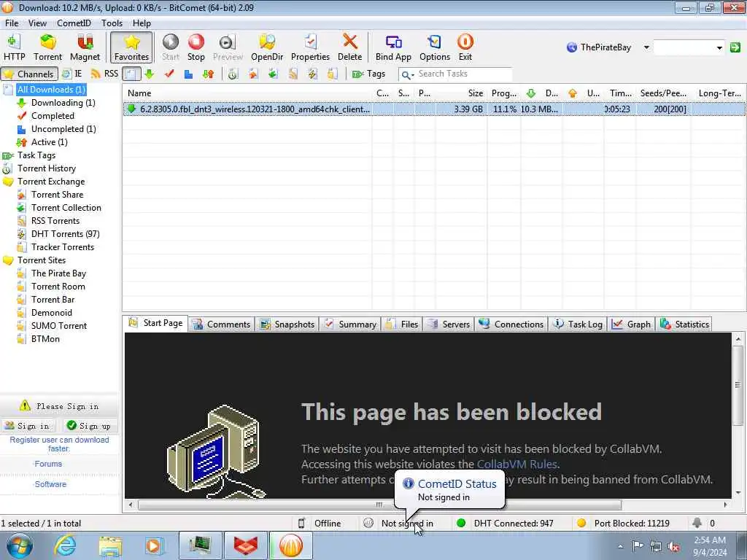Open the File menu

click(x=12, y=23)
